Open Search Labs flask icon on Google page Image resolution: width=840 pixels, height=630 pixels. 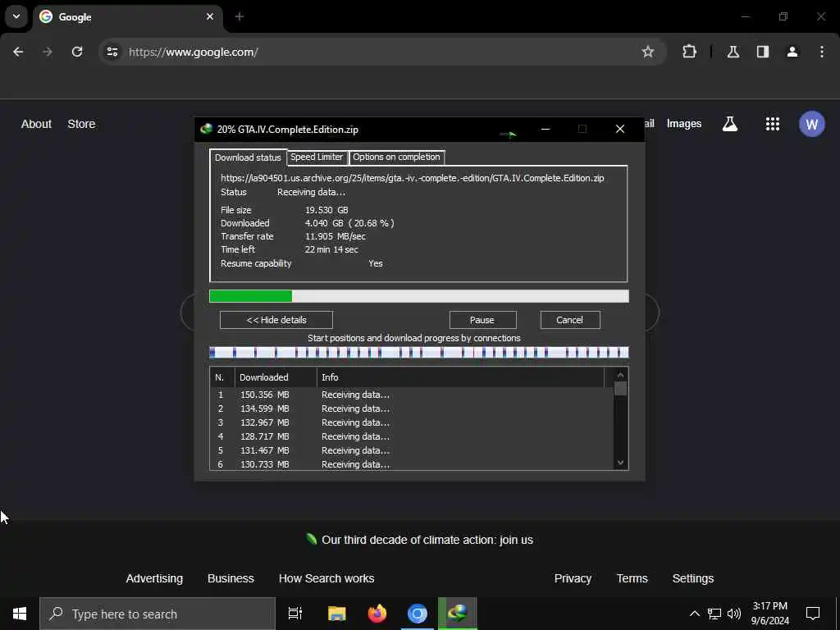click(729, 124)
